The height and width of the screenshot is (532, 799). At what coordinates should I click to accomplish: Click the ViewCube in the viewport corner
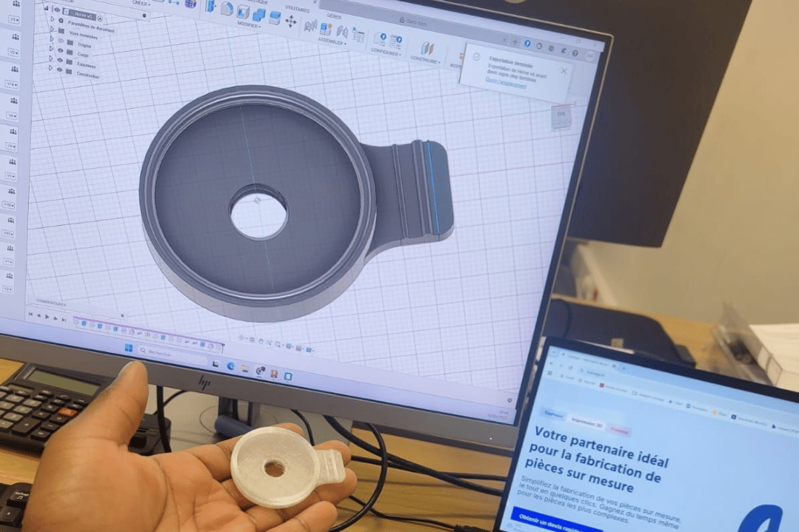561,116
